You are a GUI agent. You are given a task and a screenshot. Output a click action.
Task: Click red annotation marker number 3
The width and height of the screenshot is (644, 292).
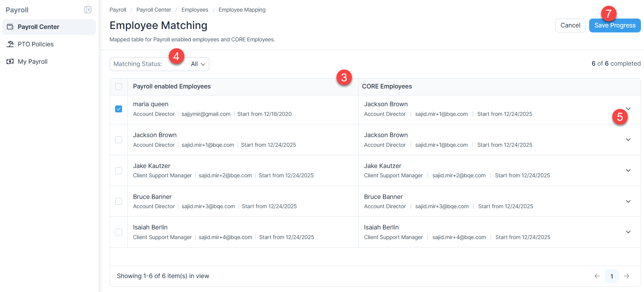point(344,78)
